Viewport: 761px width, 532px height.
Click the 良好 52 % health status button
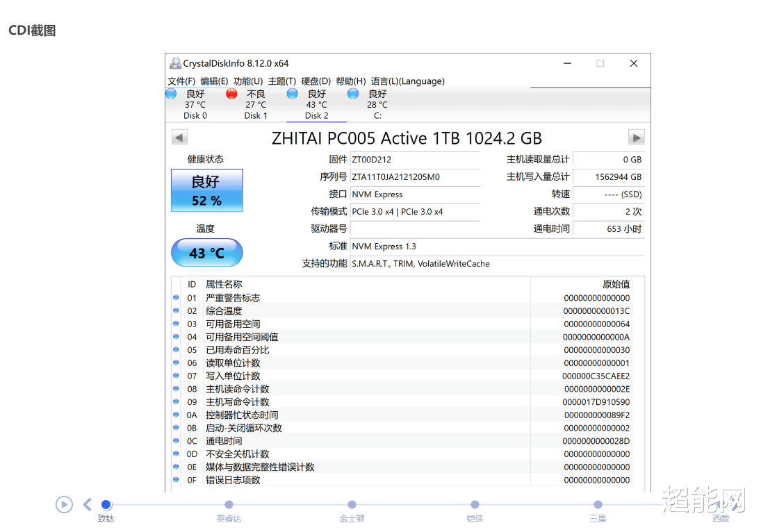click(x=206, y=190)
